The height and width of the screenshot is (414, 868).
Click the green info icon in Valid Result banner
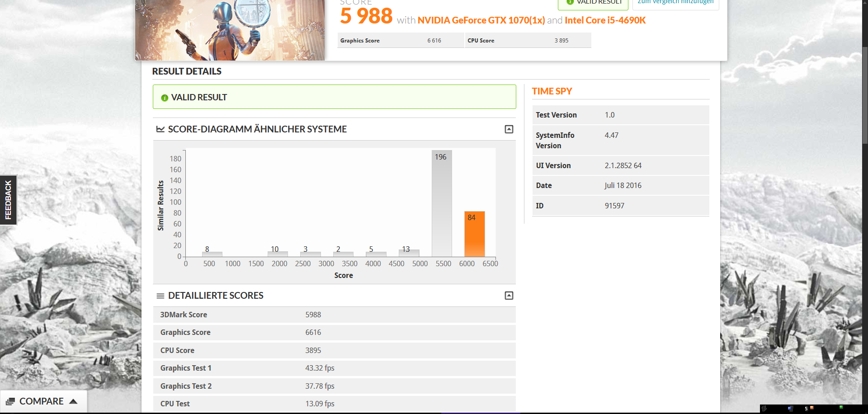[x=165, y=98]
